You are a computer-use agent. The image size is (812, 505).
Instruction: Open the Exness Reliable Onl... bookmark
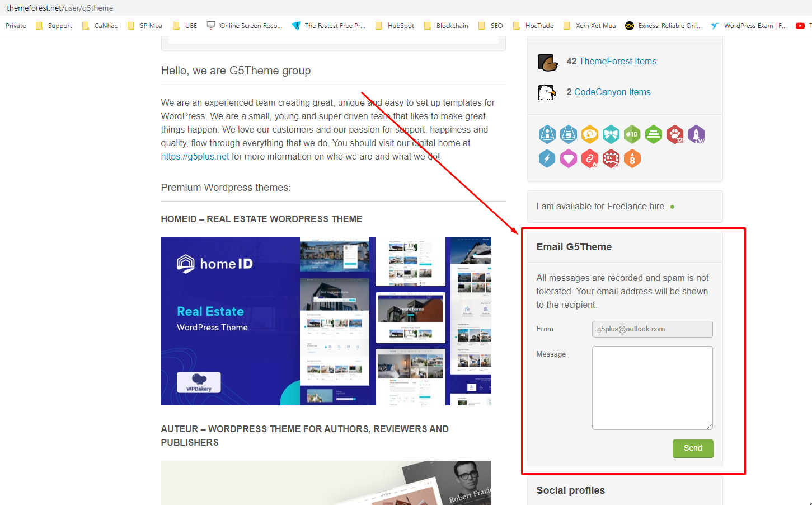[663, 26]
